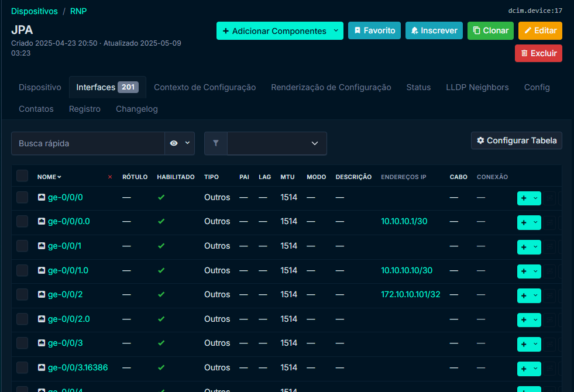This screenshot has width=574, height=392.
Task: Click the bookmark Favorito button
Action: [x=374, y=30]
